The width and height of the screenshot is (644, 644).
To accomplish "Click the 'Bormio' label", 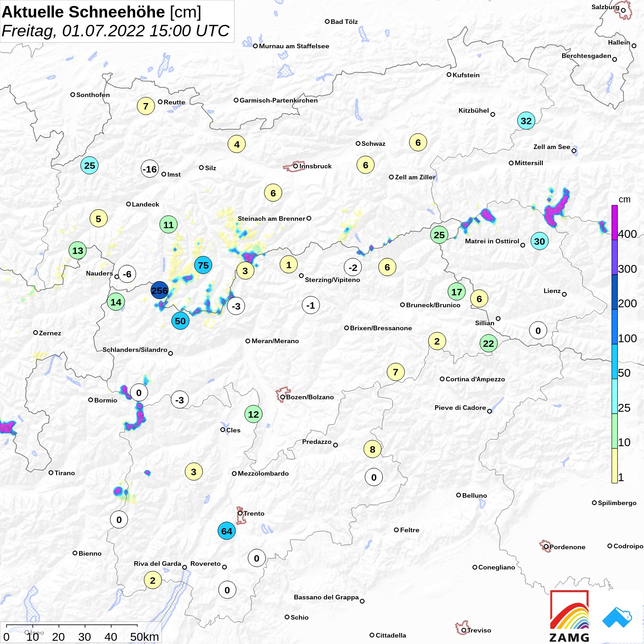I will click(106, 400).
